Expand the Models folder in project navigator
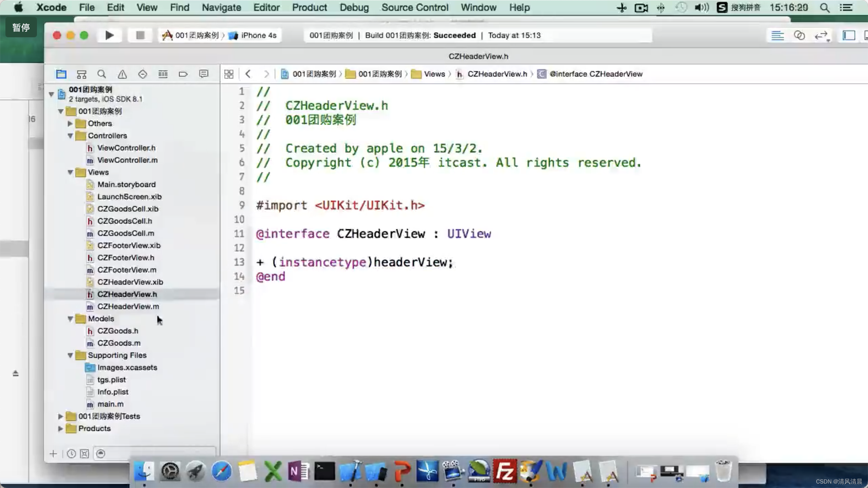The width and height of the screenshot is (868, 488). point(70,319)
